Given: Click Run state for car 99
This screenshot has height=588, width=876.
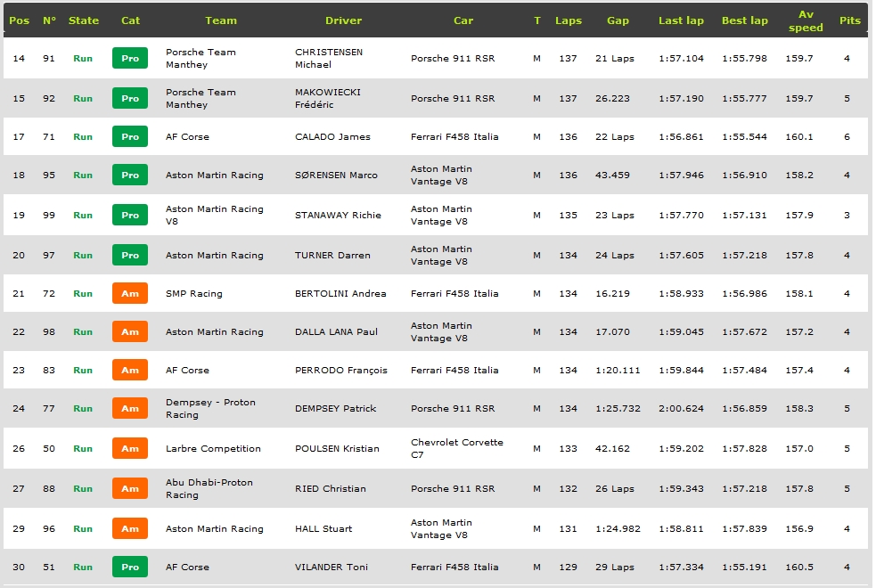Looking at the screenshot, I should (83, 216).
